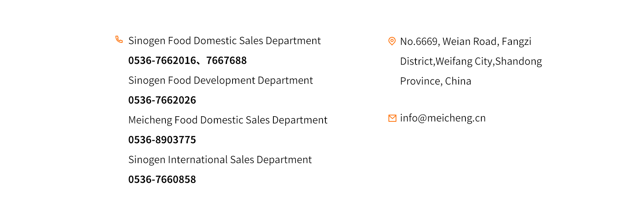This screenshot has height=215, width=644.
Task: Click the envelope email icon
Action: 392,118
